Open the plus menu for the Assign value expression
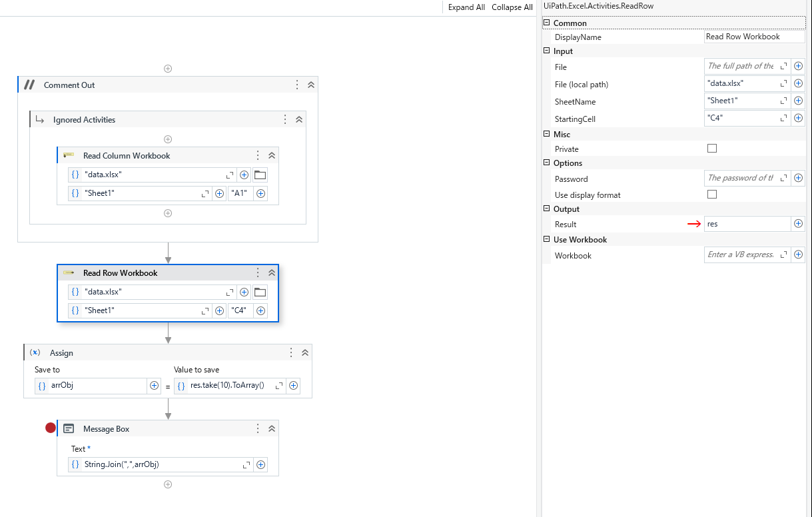 pos(293,385)
